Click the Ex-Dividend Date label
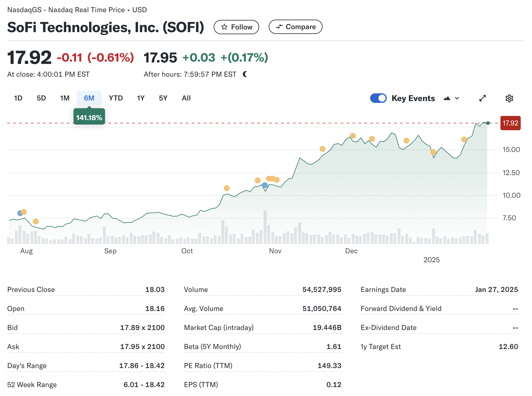Image resolution: width=532 pixels, height=396 pixels. click(x=389, y=328)
